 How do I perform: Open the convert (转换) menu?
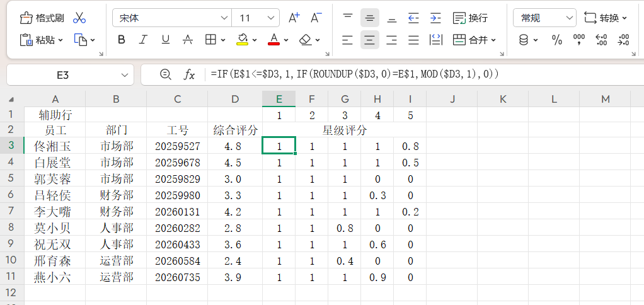(606, 18)
